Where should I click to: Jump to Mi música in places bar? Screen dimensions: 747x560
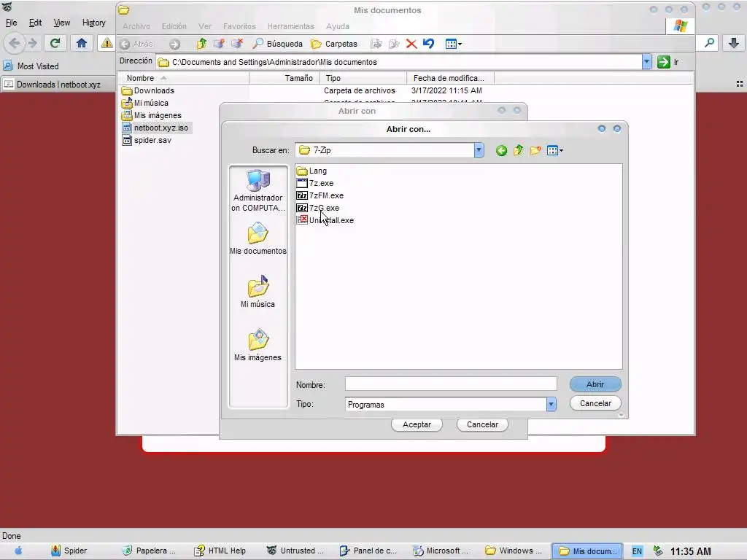tap(258, 292)
